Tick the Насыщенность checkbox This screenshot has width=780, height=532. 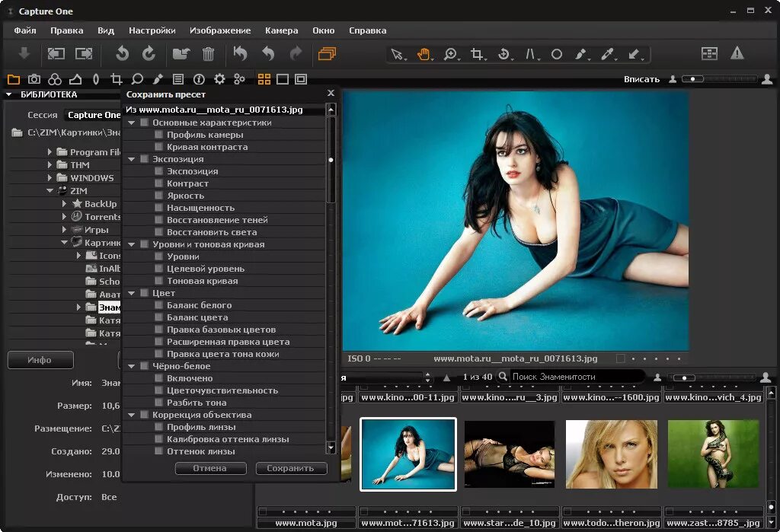[x=158, y=208]
